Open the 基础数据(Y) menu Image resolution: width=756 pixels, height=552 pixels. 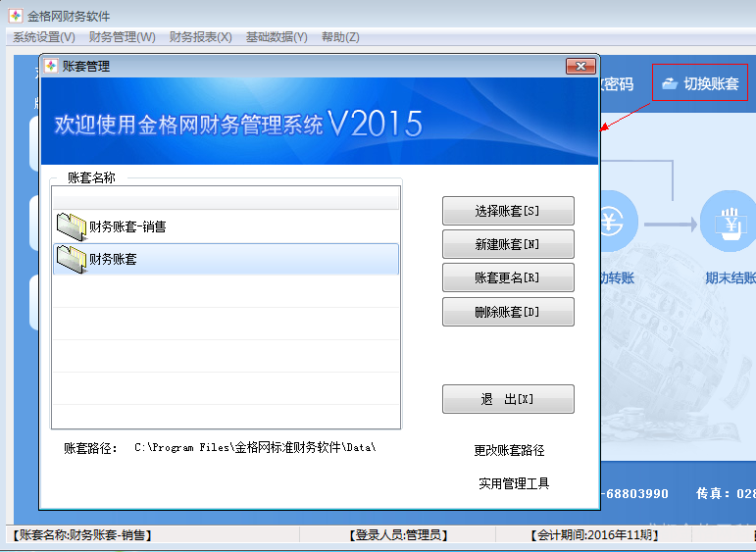[x=277, y=37]
